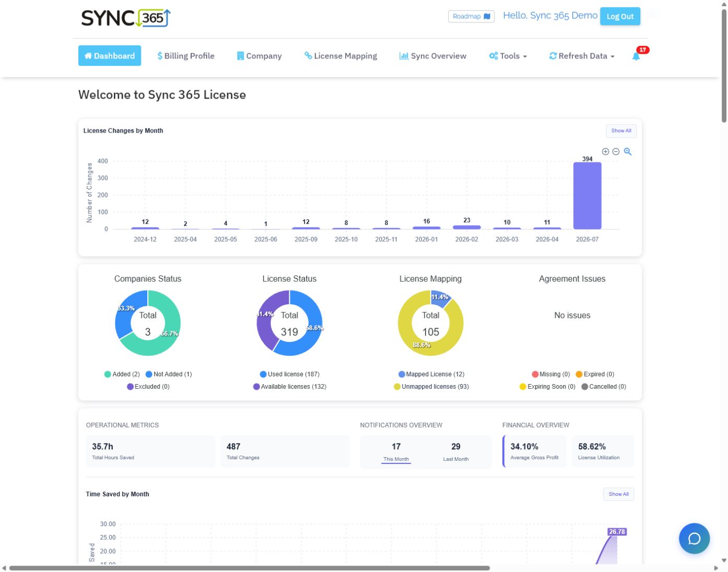Image resolution: width=728 pixels, height=572 pixels.
Task: Click the Total Changes 487 card
Action: point(285,451)
